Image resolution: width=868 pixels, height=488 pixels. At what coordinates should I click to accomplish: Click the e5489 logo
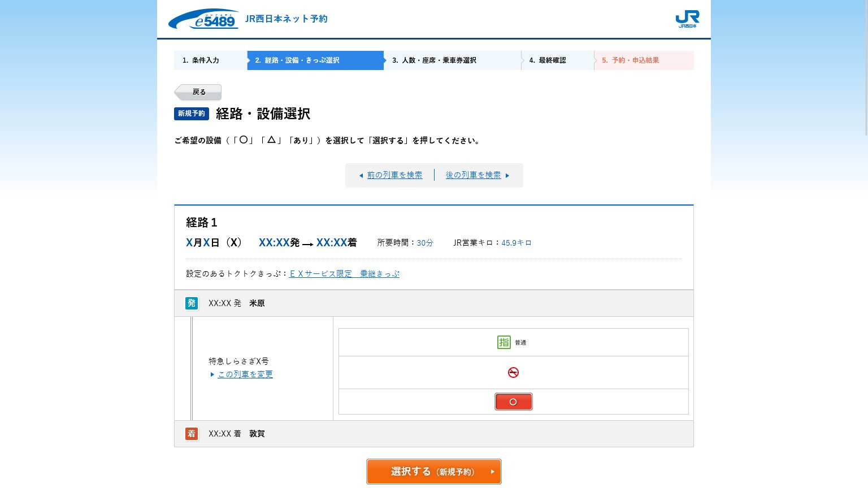coord(203,19)
